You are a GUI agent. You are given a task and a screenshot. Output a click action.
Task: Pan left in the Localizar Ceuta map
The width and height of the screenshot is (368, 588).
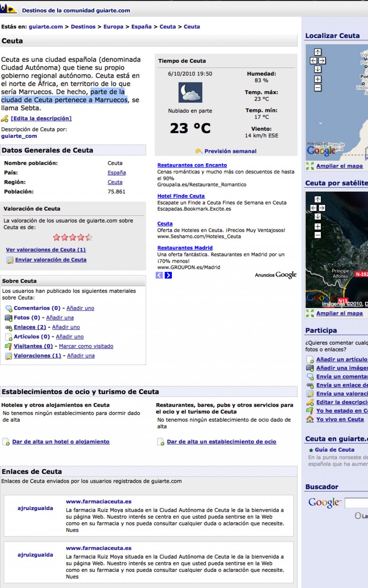point(313,61)
